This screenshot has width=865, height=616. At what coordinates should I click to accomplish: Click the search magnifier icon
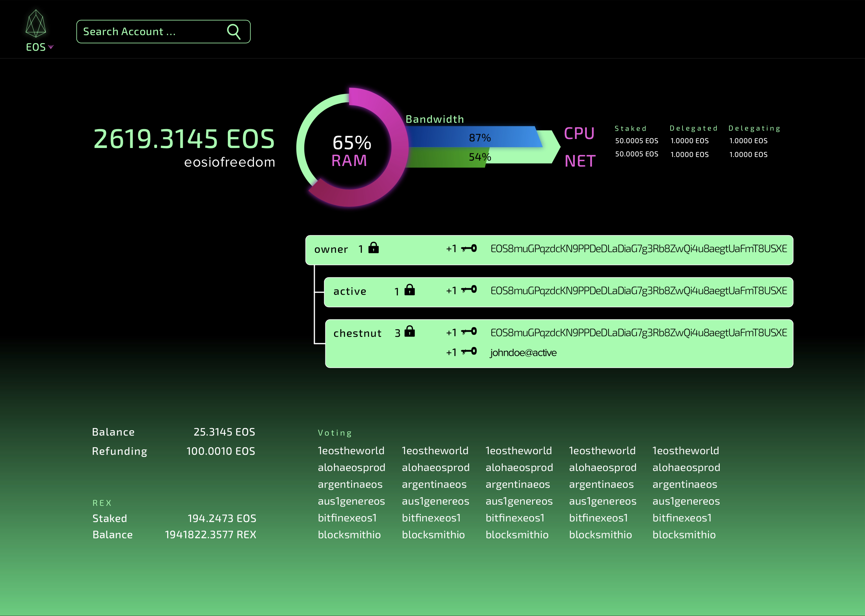tap(234, 32)
